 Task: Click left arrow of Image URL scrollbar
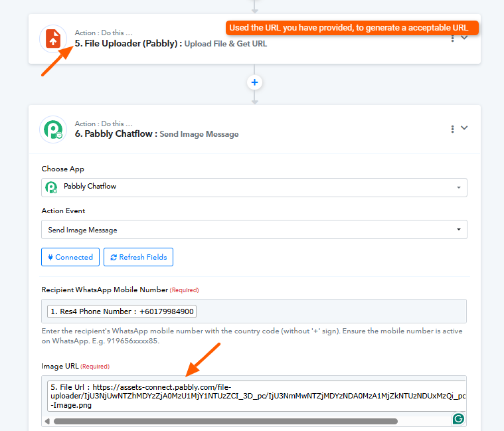pyautogui.click(x=46, y=421)
